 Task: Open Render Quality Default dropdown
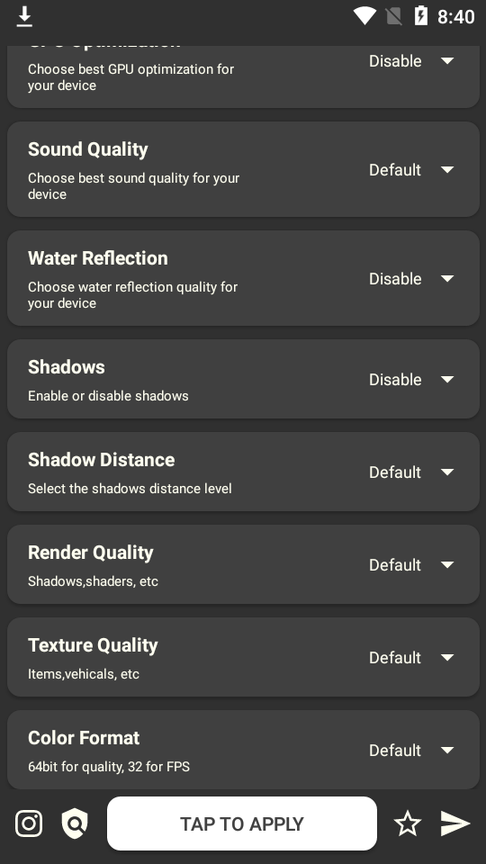pyautogui.click(x=411, y=565)
